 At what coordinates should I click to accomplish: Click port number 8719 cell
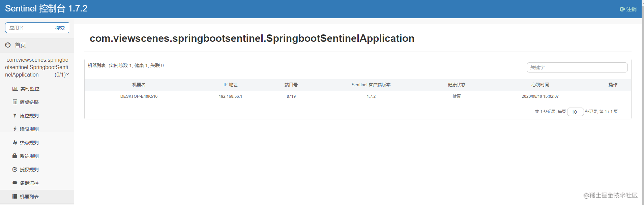(291, 96)
